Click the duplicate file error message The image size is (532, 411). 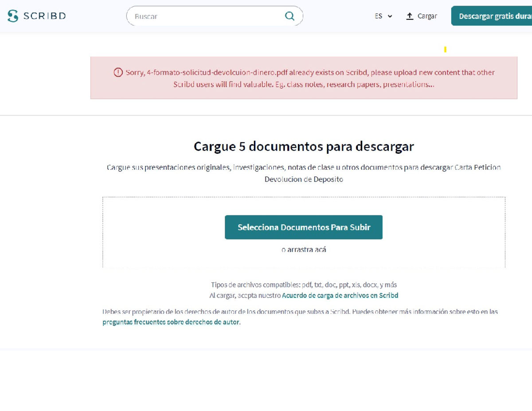(309, 78)
